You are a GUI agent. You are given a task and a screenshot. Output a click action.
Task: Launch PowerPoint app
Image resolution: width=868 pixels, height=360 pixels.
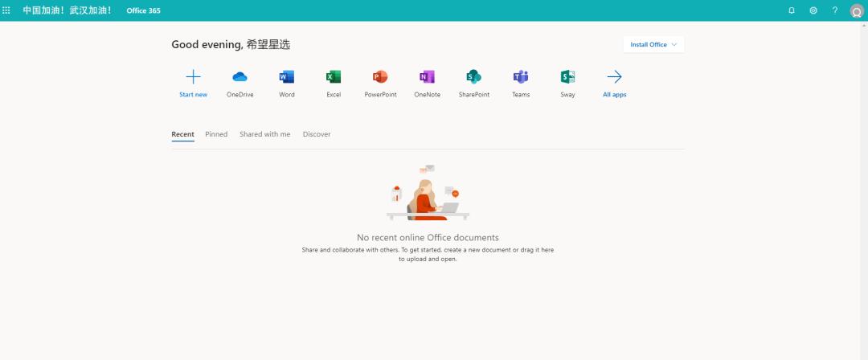click(380, 76)
